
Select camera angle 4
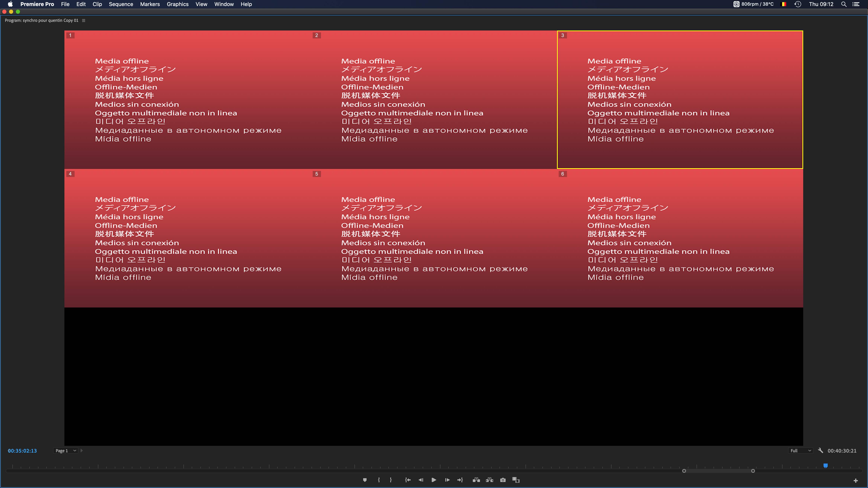187,238
